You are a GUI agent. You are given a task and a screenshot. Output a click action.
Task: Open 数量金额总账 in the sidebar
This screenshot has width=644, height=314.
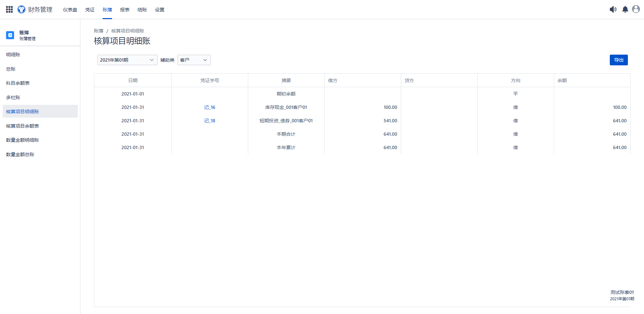click(20, 154)
